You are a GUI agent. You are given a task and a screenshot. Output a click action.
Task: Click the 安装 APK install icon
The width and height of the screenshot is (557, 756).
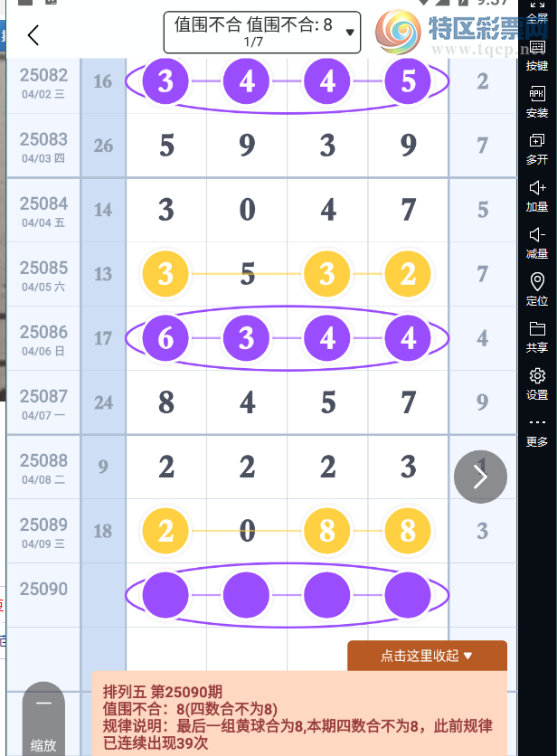(537, 102)
